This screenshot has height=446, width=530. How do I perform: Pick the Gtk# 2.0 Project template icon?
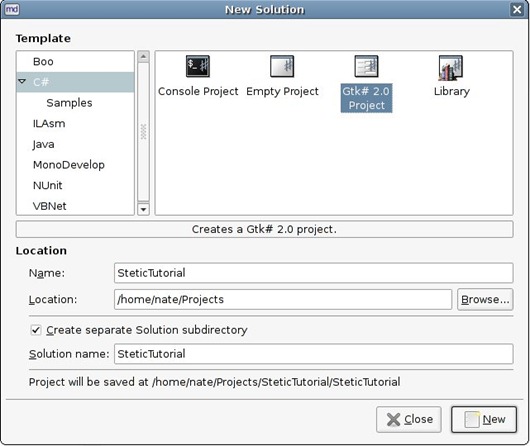point(366,66)
